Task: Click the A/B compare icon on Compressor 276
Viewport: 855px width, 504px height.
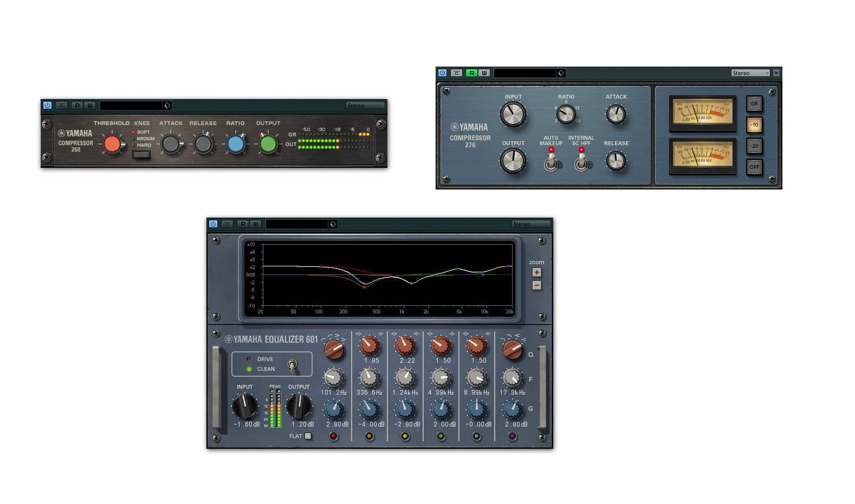Action: 456,73
